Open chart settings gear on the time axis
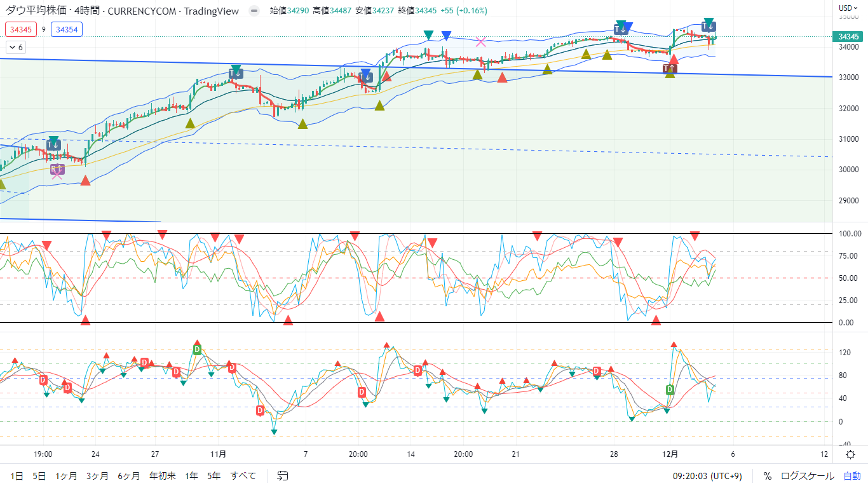The image size is (868, 488). [x=850, y=454]
